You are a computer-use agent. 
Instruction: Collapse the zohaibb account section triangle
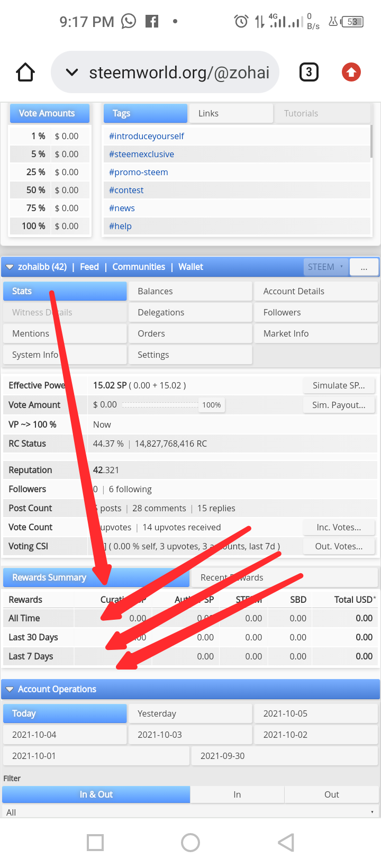(x=10, y=267)
